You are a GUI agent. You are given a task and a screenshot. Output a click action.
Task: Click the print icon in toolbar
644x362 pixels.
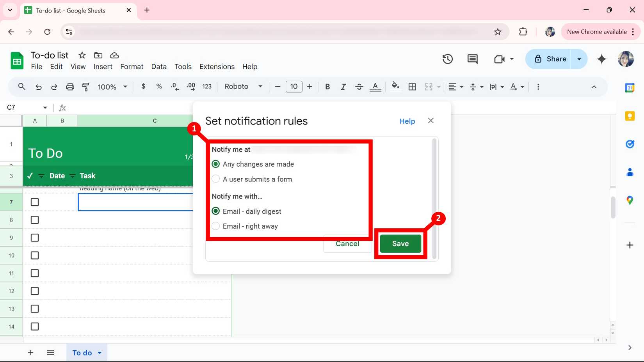pos(70,87)
